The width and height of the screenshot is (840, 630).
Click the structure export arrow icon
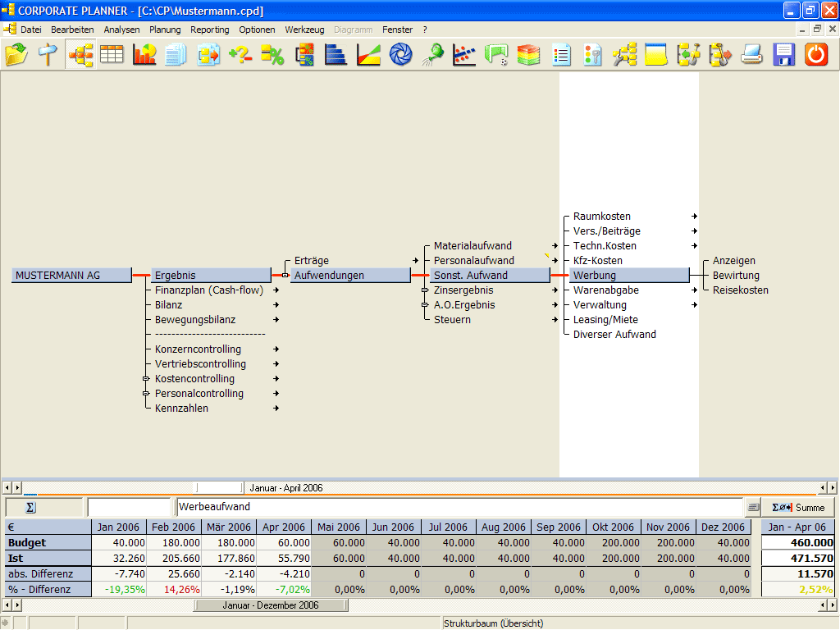tap(208, 55)
